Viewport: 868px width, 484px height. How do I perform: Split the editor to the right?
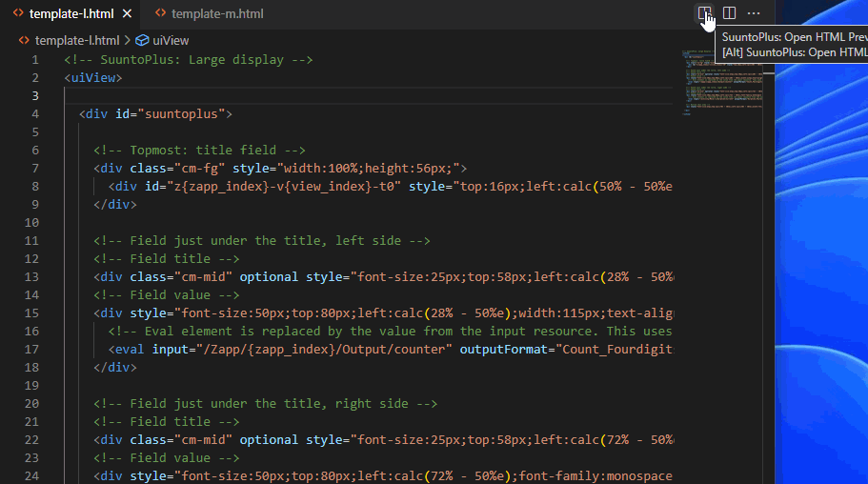point(729,12)
